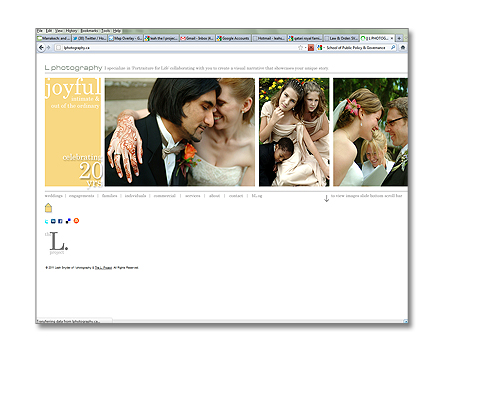
Task: Open the search engine dropdown by Google icon
Action: click(320, 48)
